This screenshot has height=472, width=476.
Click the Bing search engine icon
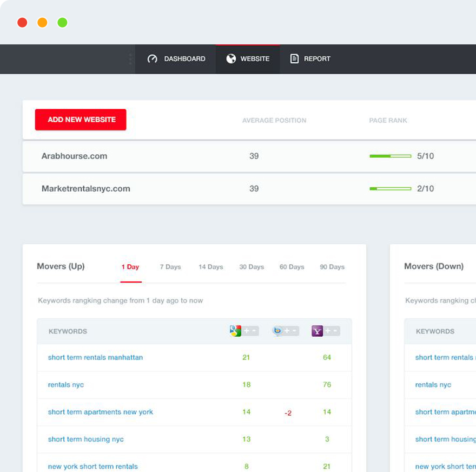tap(277, 331)
